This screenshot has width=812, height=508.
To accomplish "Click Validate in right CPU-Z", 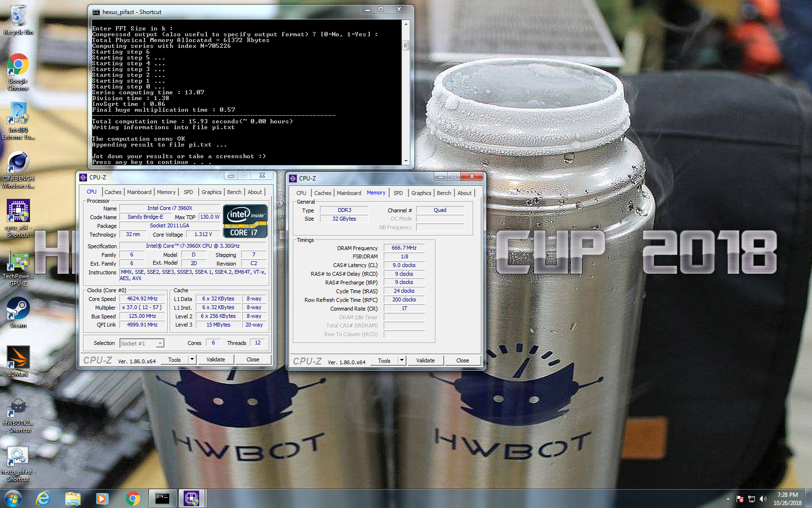I will [425, 360].
